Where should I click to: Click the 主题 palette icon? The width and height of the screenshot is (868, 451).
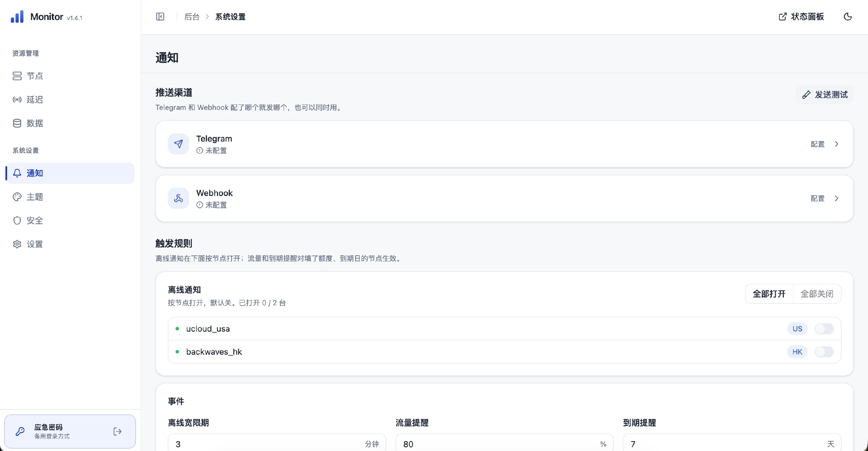click(17, 197)
